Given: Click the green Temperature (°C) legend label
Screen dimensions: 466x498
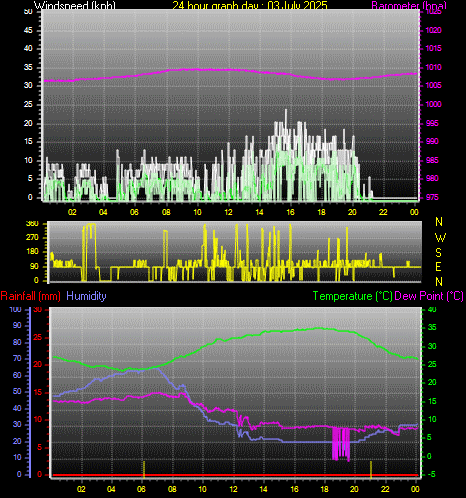Looking at the screenshot, I should tap(352, 296).
